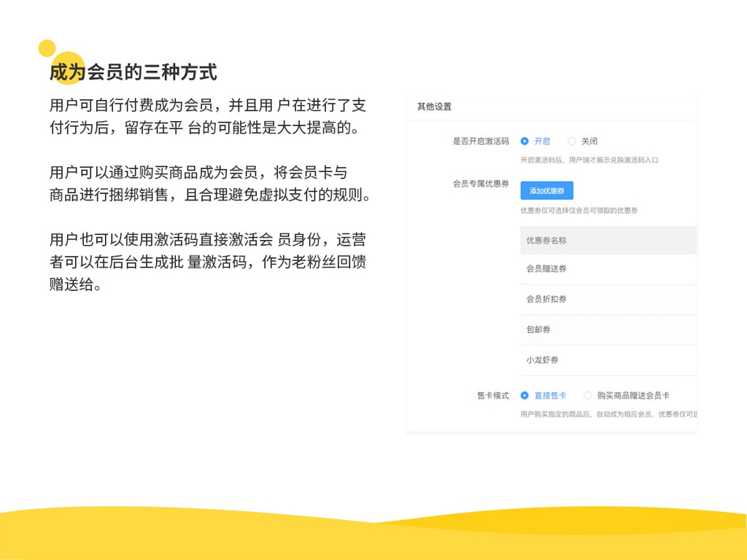Click the 会员专属优惠券 label

click(x=481, y=183)
